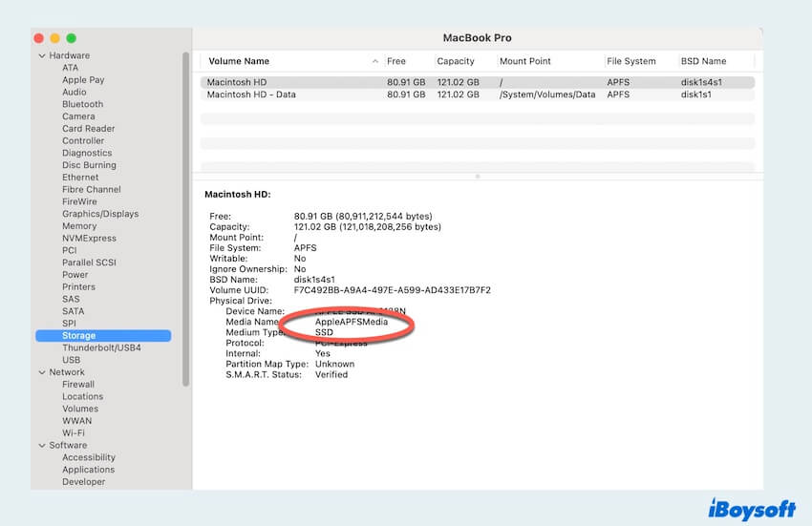Collapse the Network section chevron
The image size is (812, 526).
pos(42,372)
